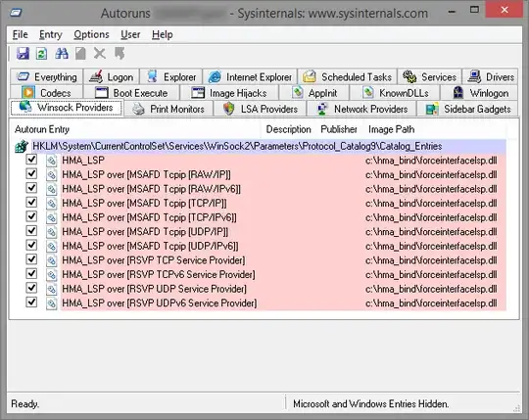Open the File menu
Viewport: 529px width, 420px height.
pyautogui.click(x=20, y=34)
